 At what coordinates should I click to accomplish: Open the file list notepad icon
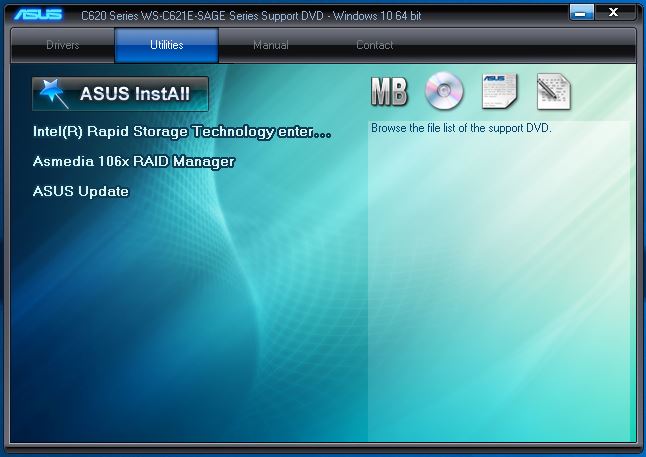point(553,92)
